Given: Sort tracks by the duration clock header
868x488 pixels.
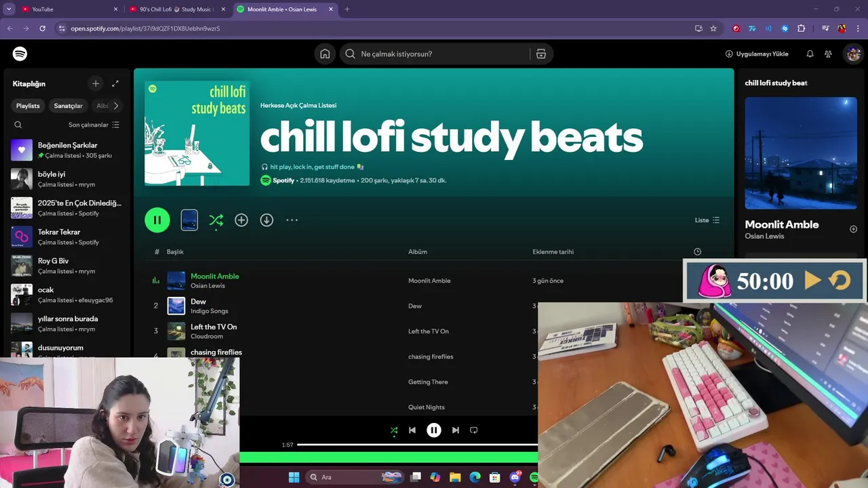Looking at the screenshot, I should click(697, 251).
